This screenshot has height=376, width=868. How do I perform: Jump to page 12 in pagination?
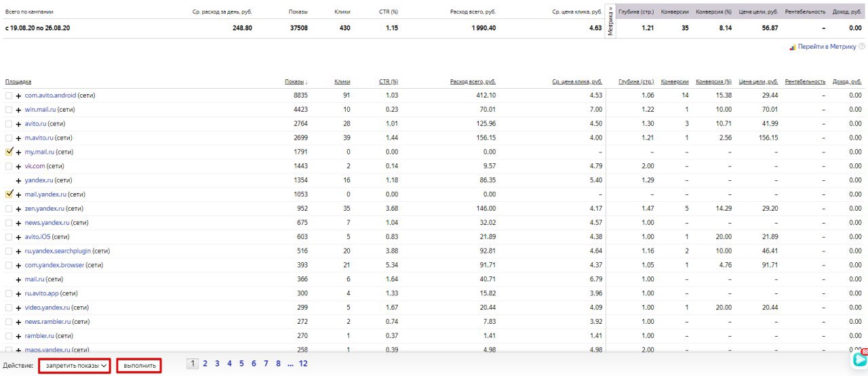(303, 364)
